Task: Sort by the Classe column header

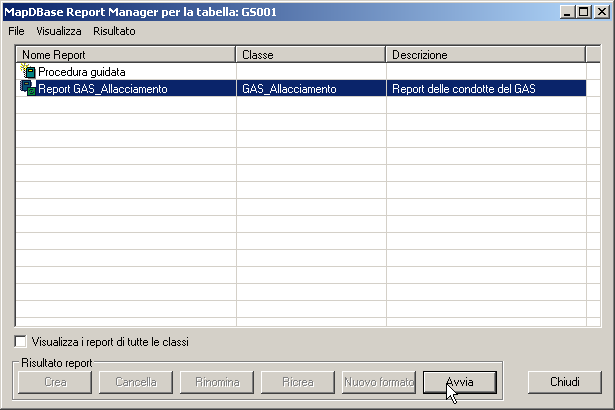Action: (x=311, y=55)
